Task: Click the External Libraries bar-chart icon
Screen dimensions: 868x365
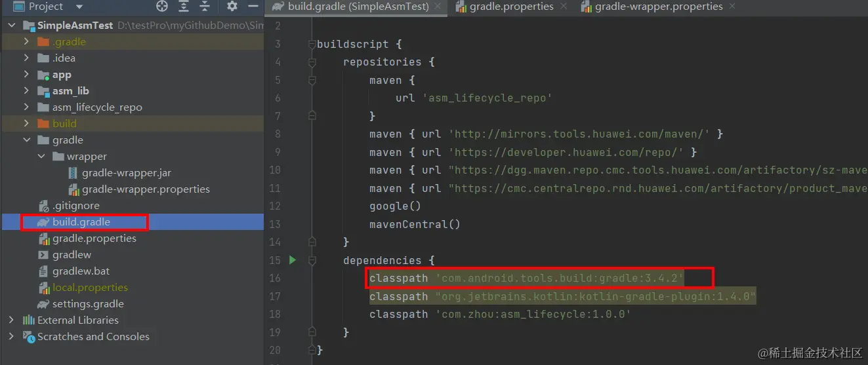Action: pyautogui.click(x=29, y=320)
